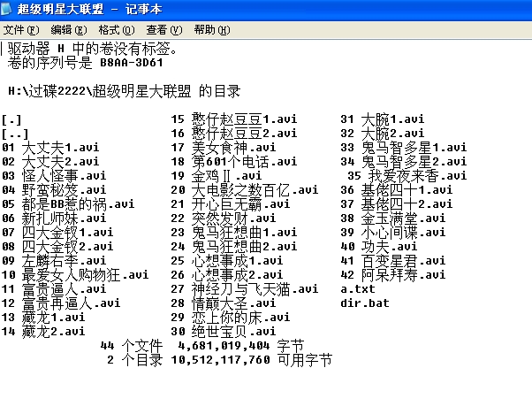This screenshot has width=532, height=414.
Task: Click file name 37 基佬四十2.avi
Action: pyautogui.click(x=397, y=204)
